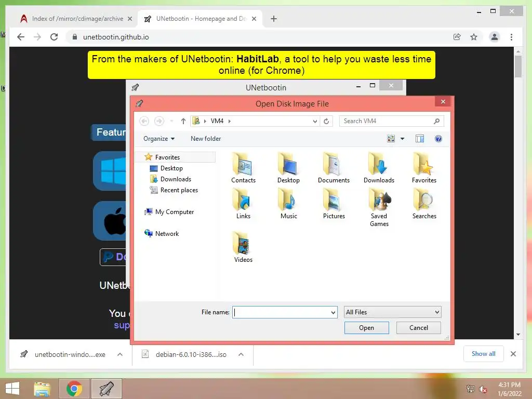Click the Back arrow in the file dialog
The image size is (532, 399).
pos(144,121)
